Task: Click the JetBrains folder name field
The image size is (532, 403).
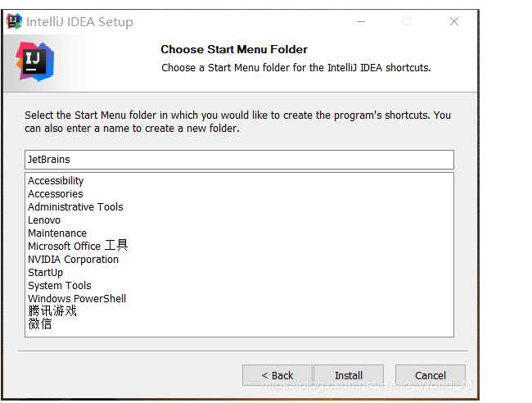Action: 239,160
